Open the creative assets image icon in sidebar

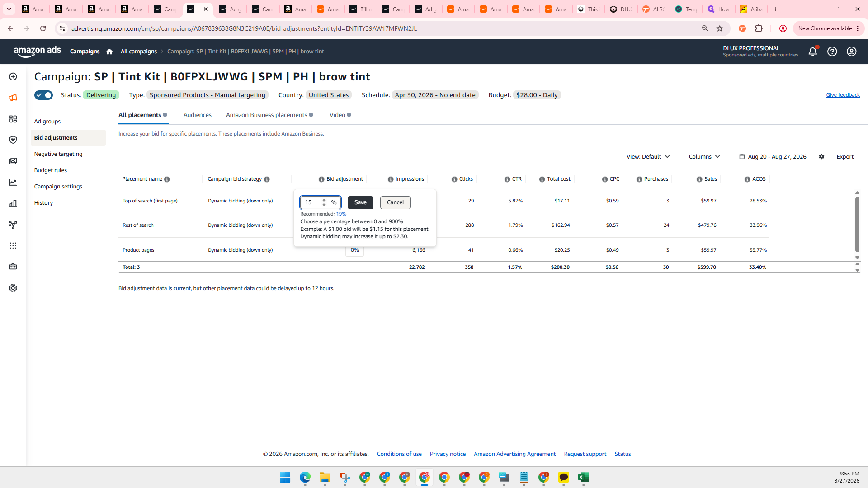click(x=13, y=161)
